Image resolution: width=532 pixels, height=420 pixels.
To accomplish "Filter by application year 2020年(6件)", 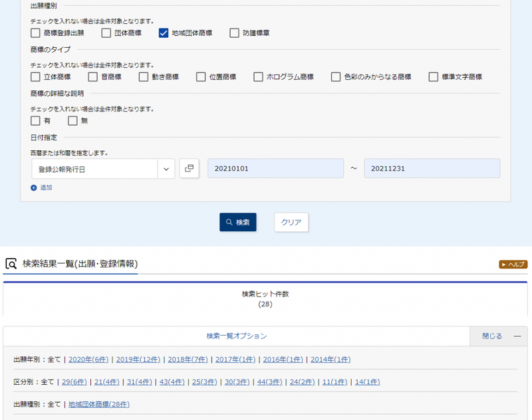I will click(88, 360).
